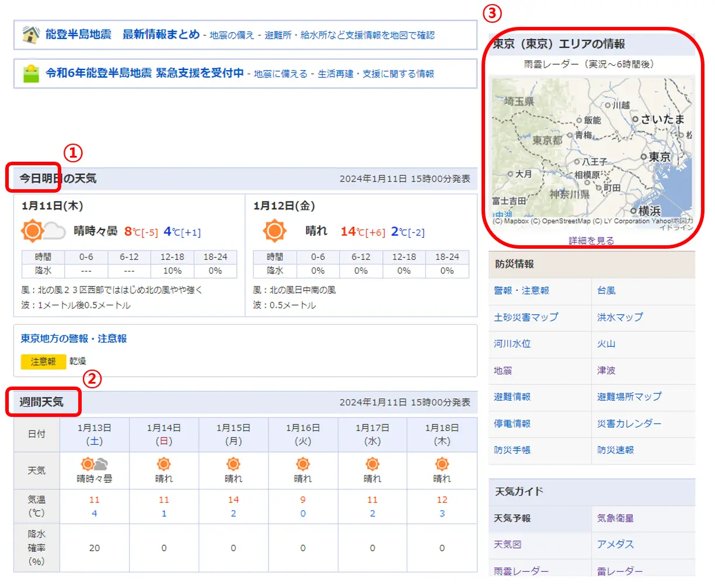Click 東京（東京）エリアの情報 heading

click(x=559, y=44)
